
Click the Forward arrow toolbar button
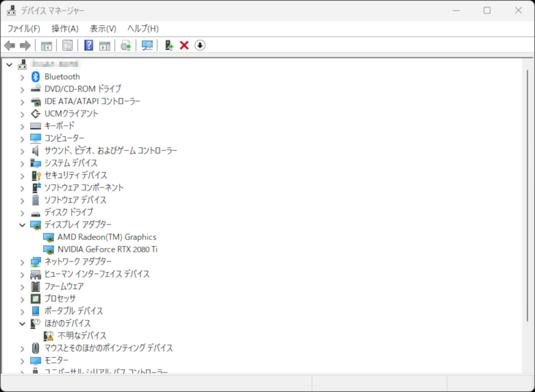[25, 45]
